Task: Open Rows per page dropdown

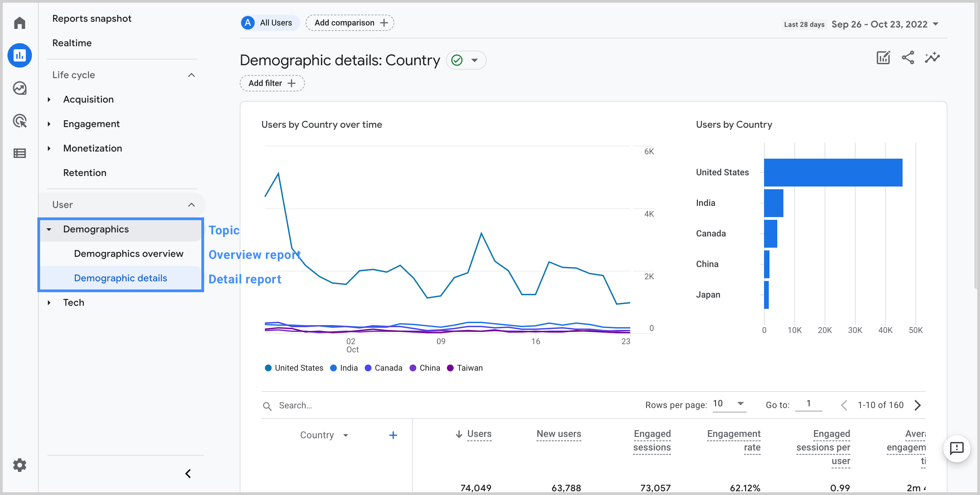Action: tap(728, 404)
